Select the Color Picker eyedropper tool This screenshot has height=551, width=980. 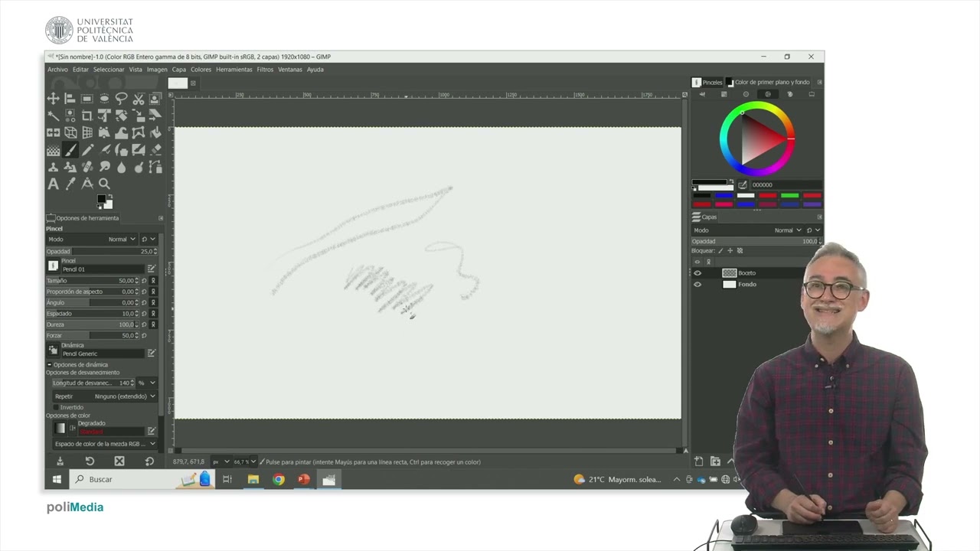coord(70,184)
